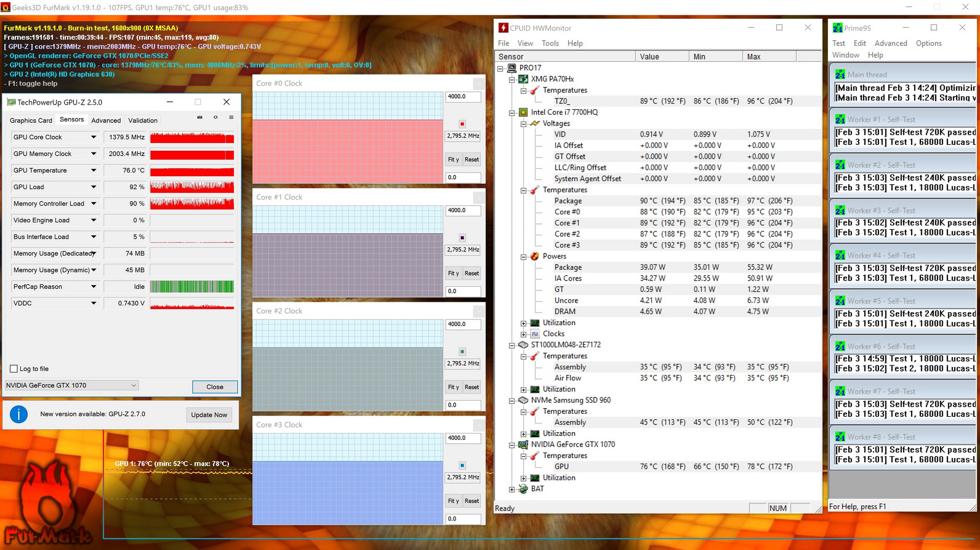980x550 pixels.
Task: Open the Options menu in Prime95
Action: click(x=929, y=43)
